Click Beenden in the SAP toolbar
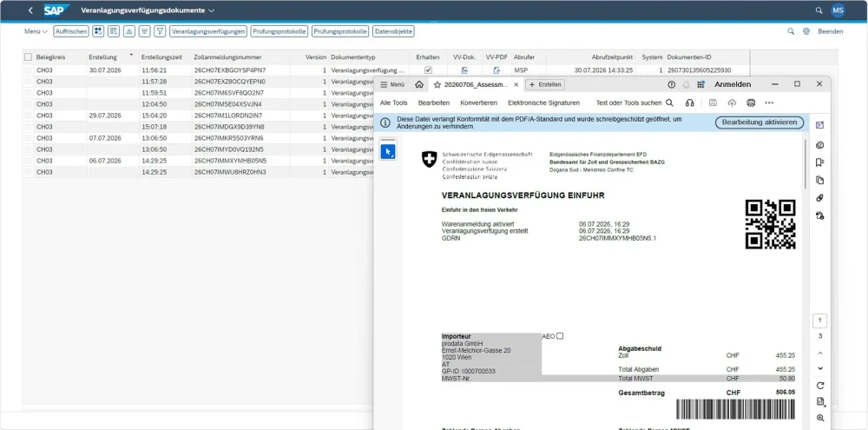The height and width of the screenshot is (430, 868). click(x=831, y=31)
